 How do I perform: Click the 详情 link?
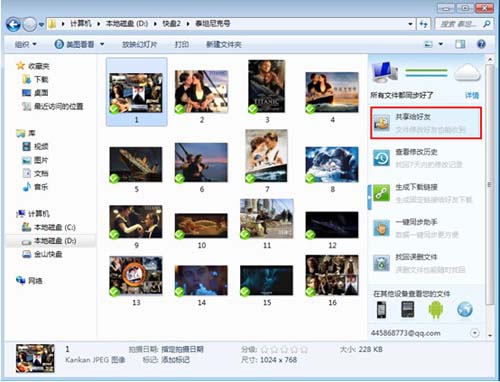(472, 96)
